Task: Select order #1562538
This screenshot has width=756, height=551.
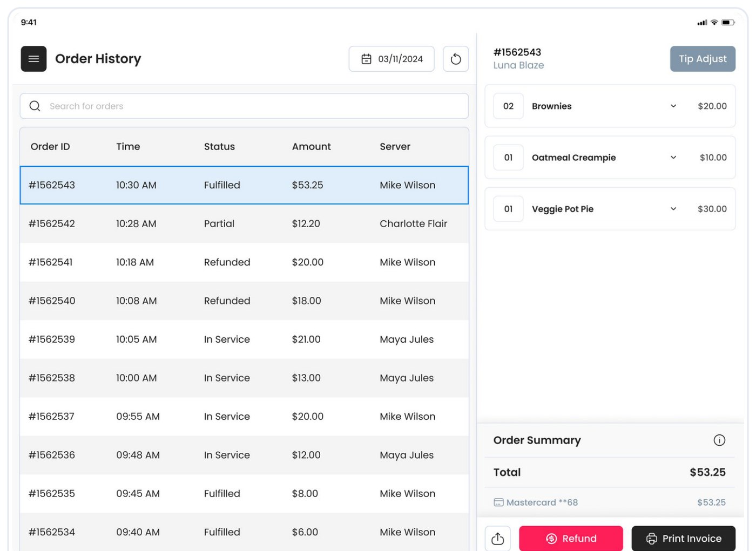Action: point(244,378)
